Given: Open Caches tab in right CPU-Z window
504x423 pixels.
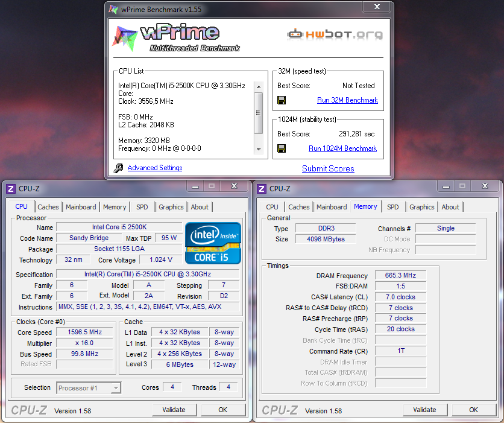Looking at the screenshot, I should coord(299,207).
